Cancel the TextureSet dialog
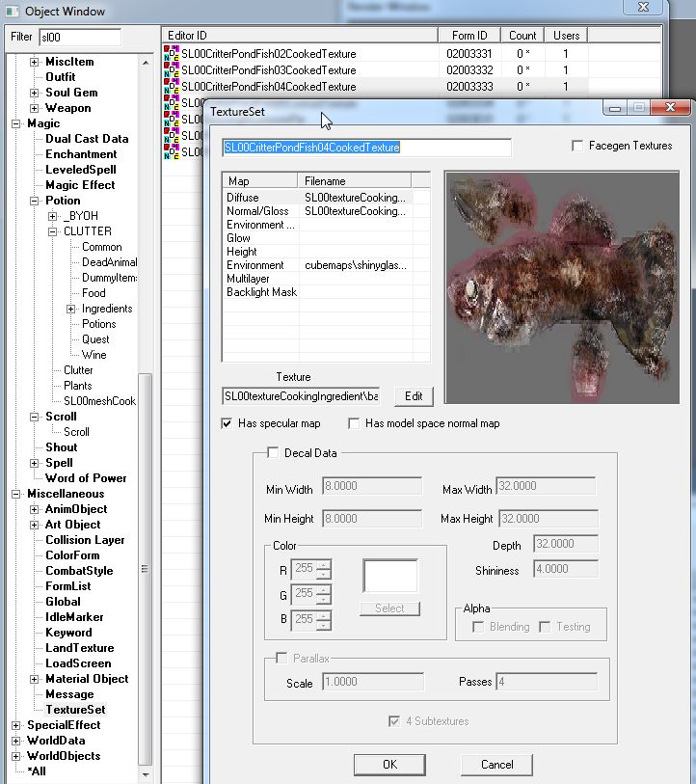The image size is (696, 784). click(496, 765)
